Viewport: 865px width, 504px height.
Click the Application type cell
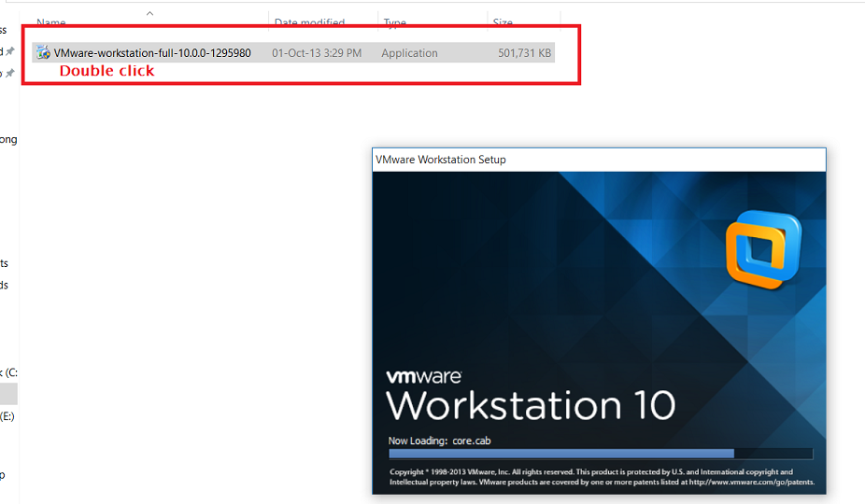(409, 53)
